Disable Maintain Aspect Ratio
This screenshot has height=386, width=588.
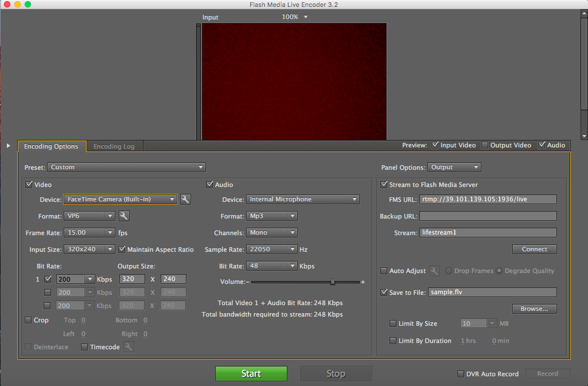click(x=122, y=249)
